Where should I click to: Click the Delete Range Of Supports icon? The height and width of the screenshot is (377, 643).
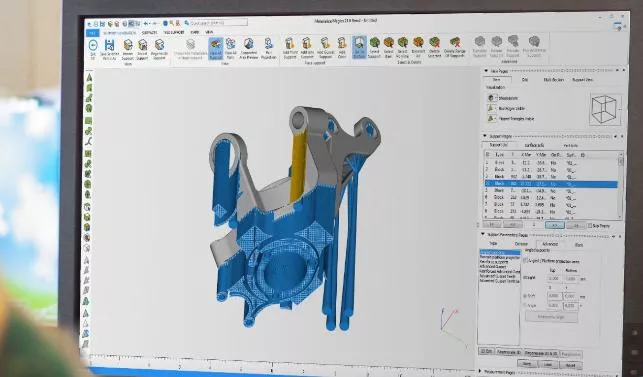click(455, 48)
